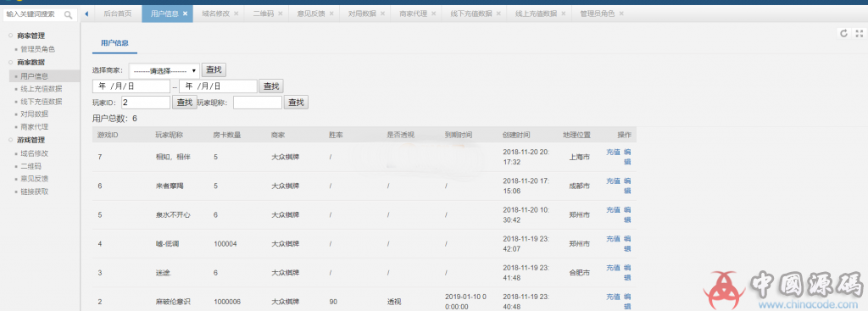Click the 房卡数量 column header

pyautogui.click(x=227, y=135)
